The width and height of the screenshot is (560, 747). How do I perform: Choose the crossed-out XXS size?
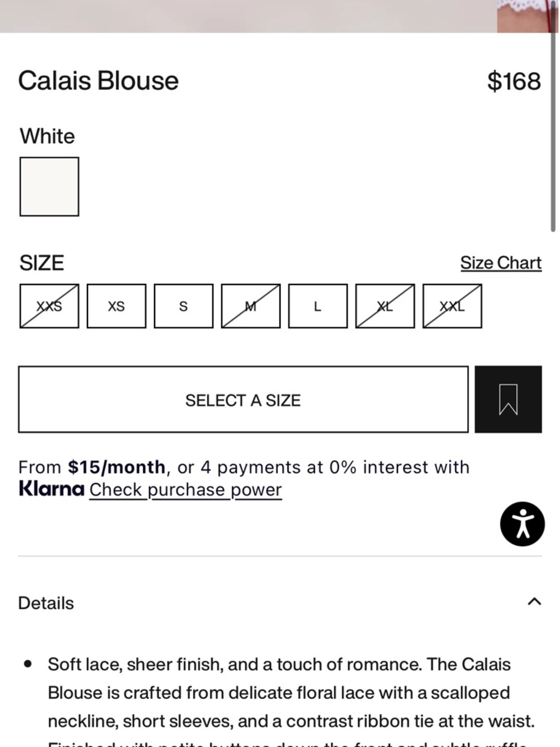click(49, 306)
